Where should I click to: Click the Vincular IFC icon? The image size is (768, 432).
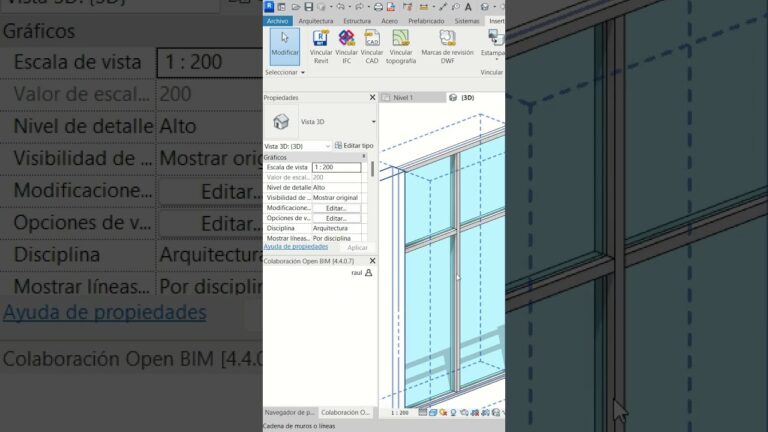(346, 47)
